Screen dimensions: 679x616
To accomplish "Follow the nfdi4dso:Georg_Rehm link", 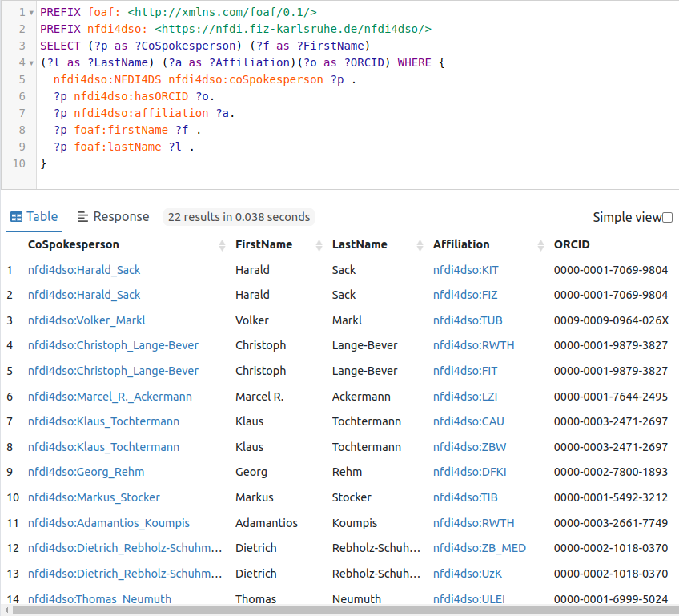I will pos(86,472).
